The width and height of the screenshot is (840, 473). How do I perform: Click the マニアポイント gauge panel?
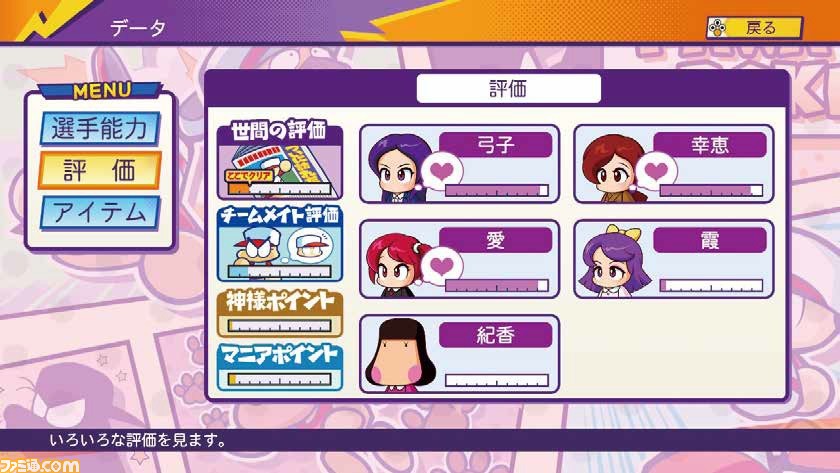[280, 367]
